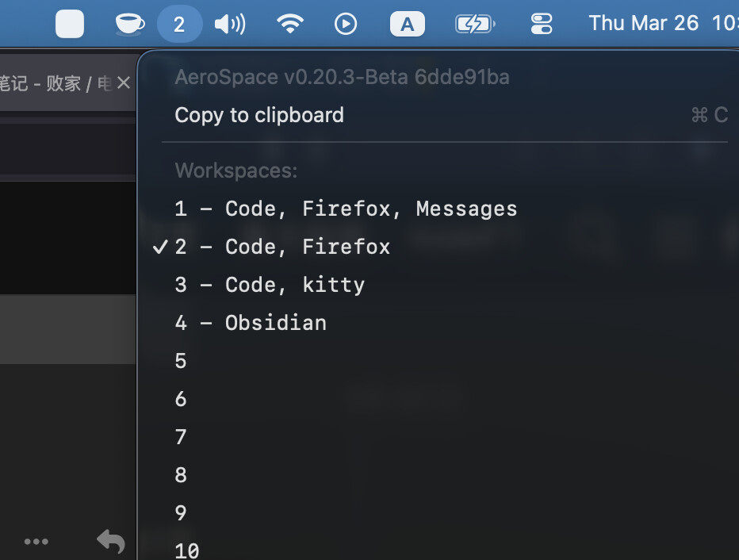Switch to workspace 3 with kitty

pyautogui.click(x=270, y=285)
